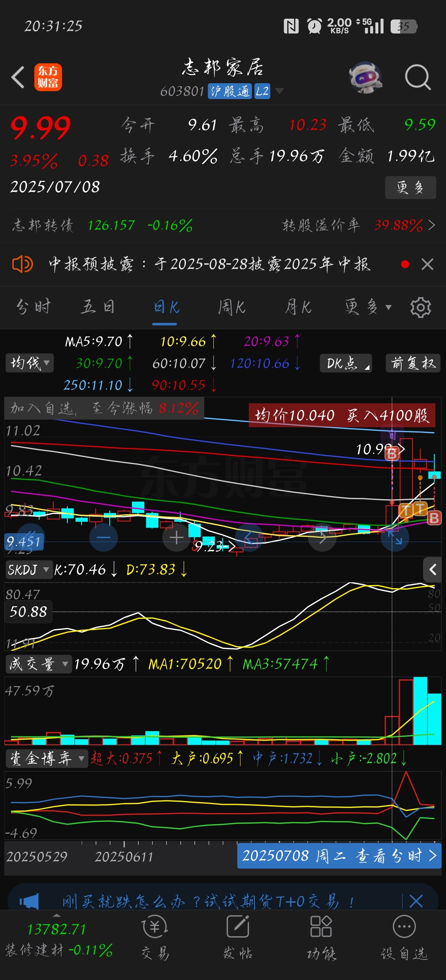Viewport: 446px width, 980px height.
Task: Tap D:73.83 SKDJ value
Action: 157,570
